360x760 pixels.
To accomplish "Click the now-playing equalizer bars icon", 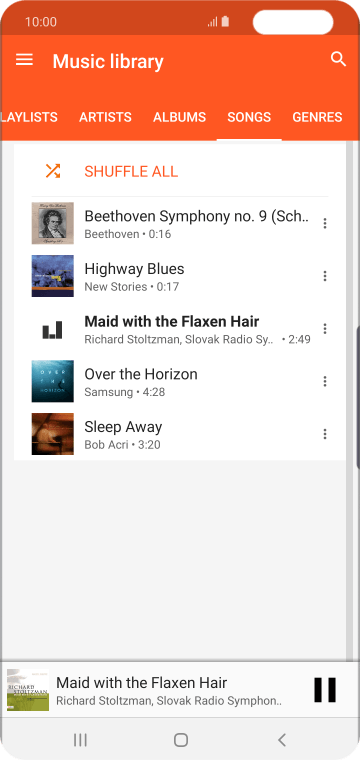I will click(52, 330).
